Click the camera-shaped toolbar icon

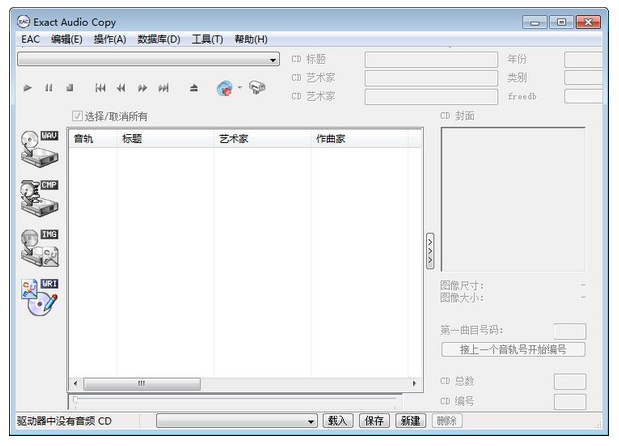coord(257,87)
